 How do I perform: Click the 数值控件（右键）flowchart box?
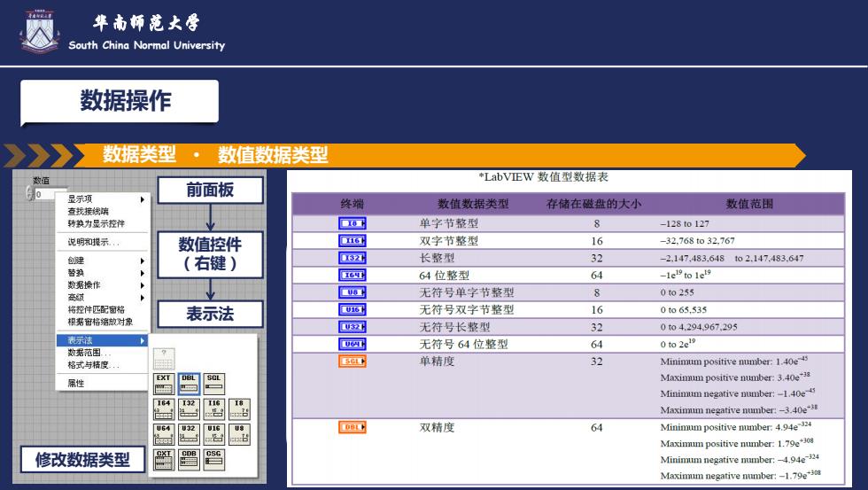211,254
